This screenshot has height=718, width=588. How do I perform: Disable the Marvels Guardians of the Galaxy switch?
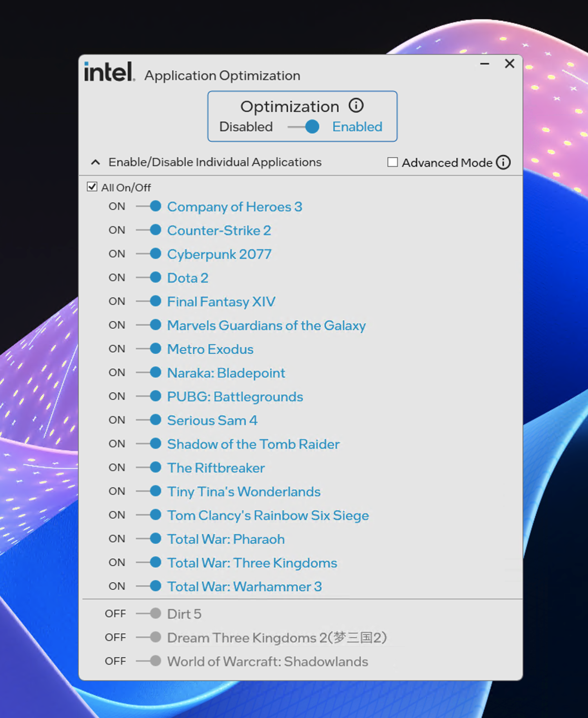[x=149, y=325]
